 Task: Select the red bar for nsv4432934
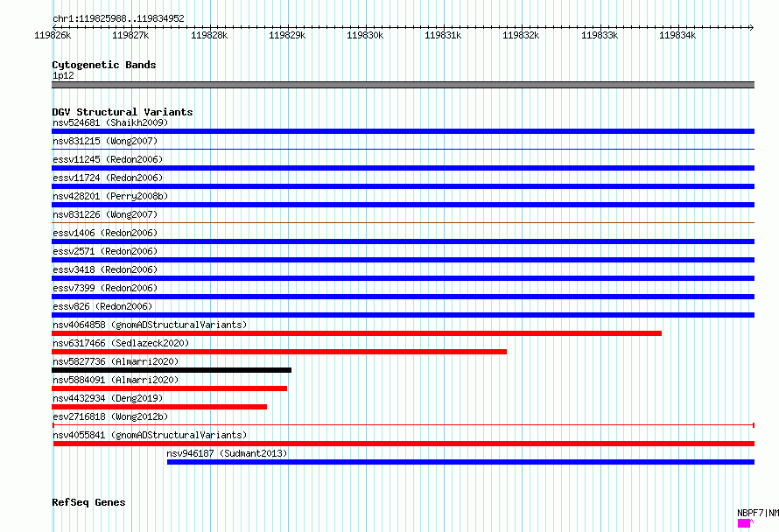(x=159, y=407)
